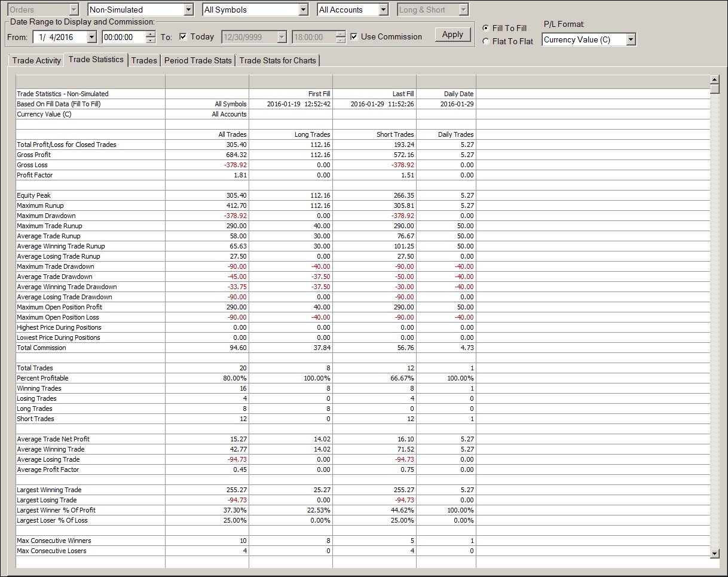Click the First Fill header cell
The image size is (728, 577).
(319, 94)
